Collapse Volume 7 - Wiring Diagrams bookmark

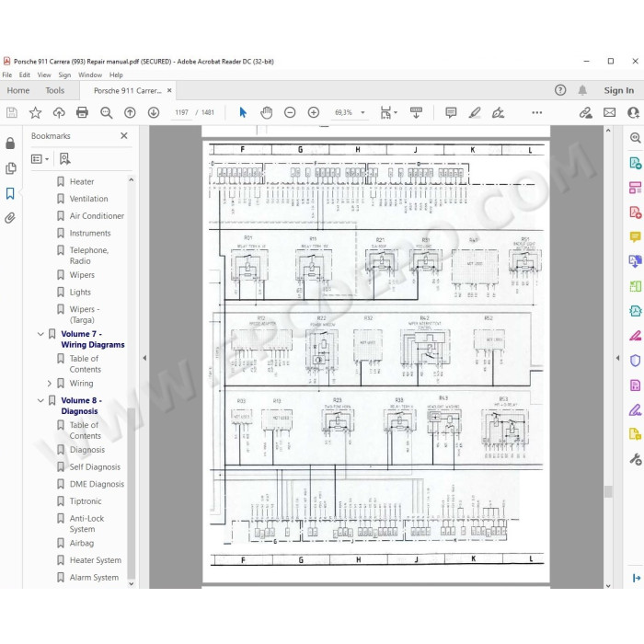[40, 334]
